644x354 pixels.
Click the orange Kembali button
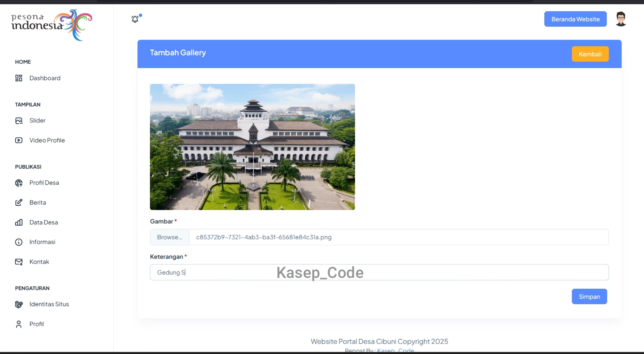tap(590, 54)
